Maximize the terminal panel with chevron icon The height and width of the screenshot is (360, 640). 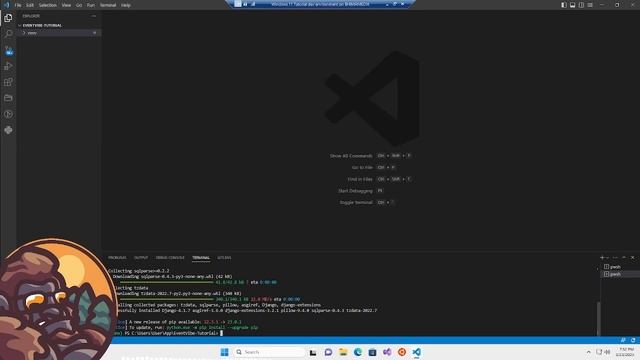point(624,258)
